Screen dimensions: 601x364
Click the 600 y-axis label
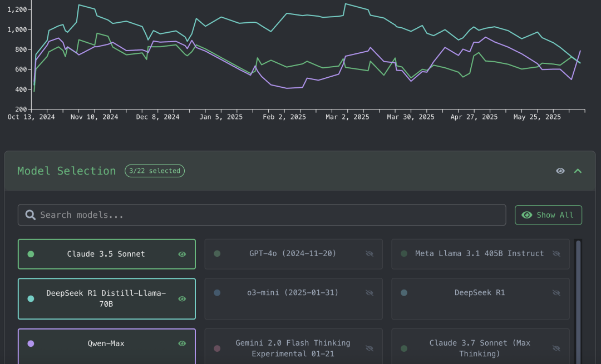(21, 69)
